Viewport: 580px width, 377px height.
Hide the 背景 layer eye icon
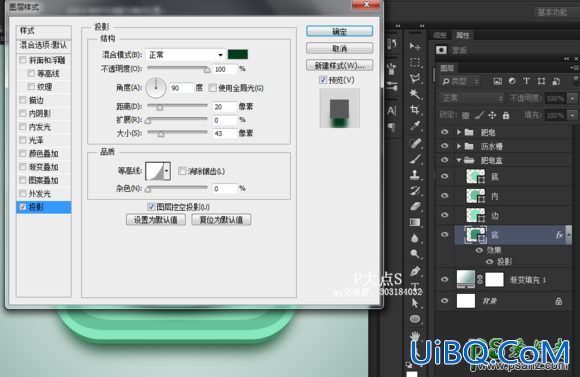(x=445, y=301)
